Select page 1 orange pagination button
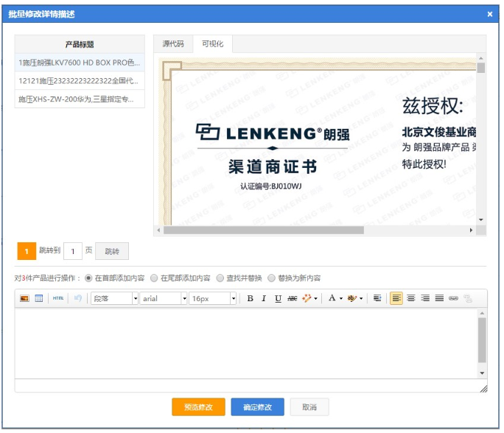Screen dimensions: 504x433 coord(27,251)
